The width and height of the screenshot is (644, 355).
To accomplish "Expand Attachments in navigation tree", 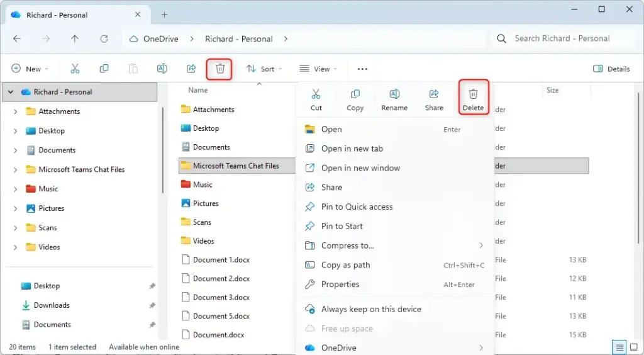I will coord(15,111).
